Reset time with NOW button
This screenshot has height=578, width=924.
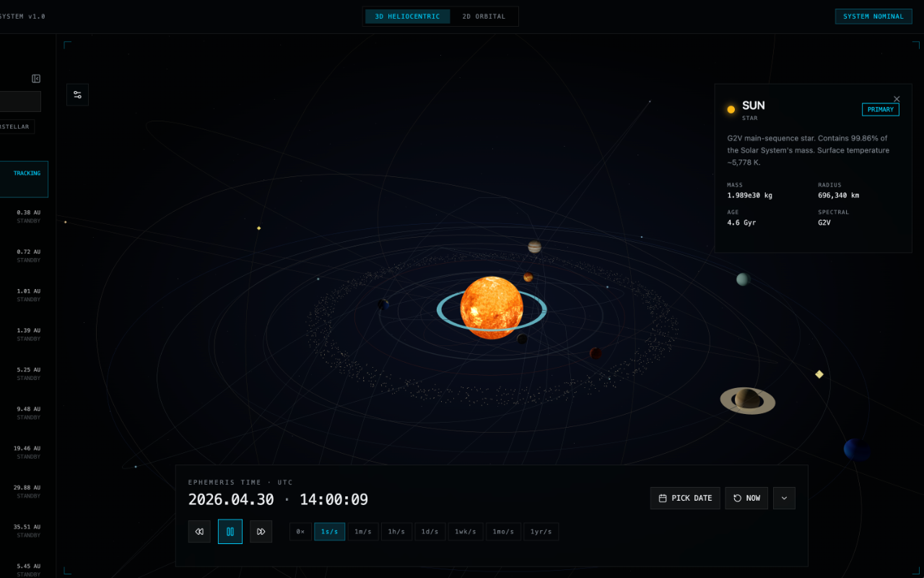tap(746, 498)
